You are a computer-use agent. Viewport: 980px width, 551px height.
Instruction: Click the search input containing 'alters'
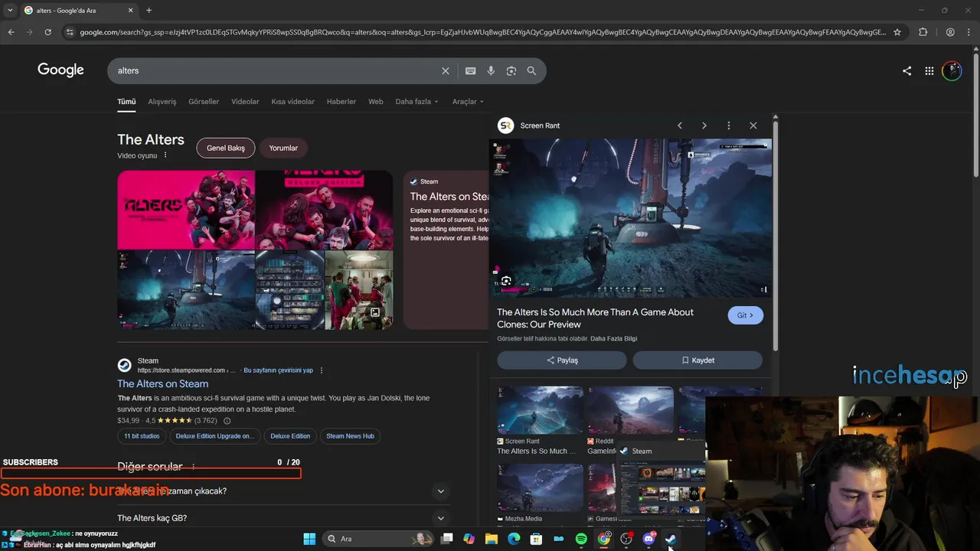[276, 70]
